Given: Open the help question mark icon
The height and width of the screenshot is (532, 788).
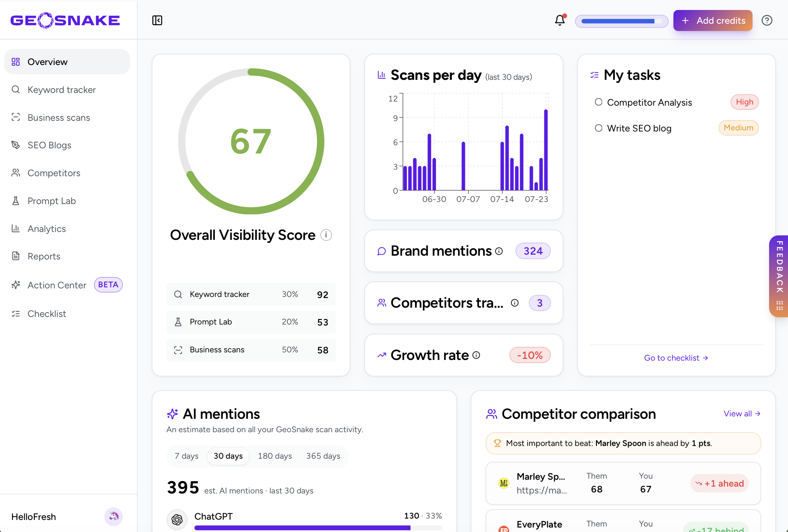Looking at the screenshot, I should 767,20.
